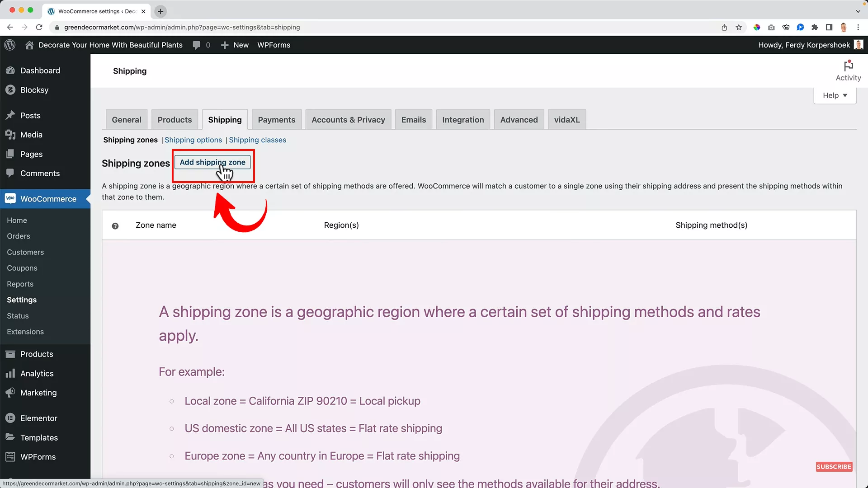Click the help question-mark icon beside Zone name

tap(115, 226)
